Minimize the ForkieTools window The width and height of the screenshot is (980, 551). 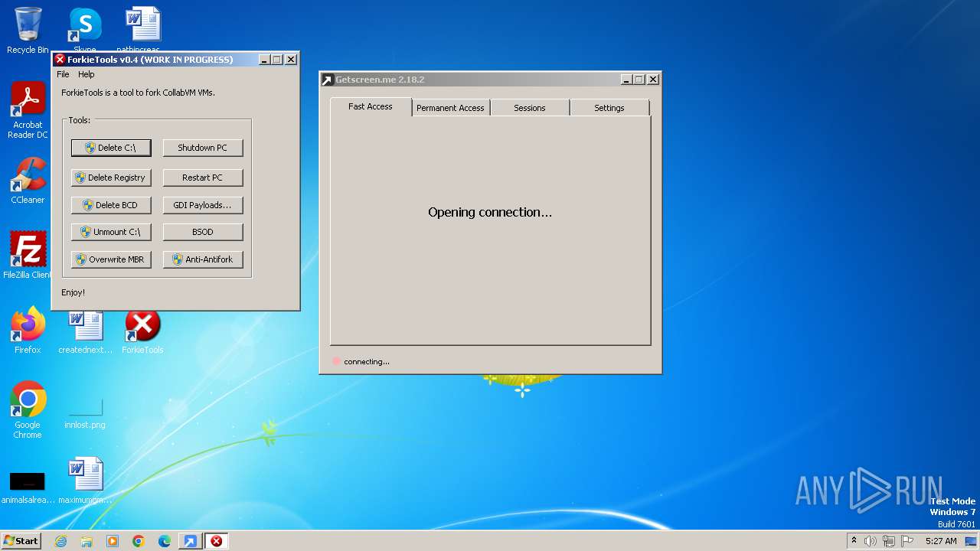pyautogui.click(x=264, y=60)
